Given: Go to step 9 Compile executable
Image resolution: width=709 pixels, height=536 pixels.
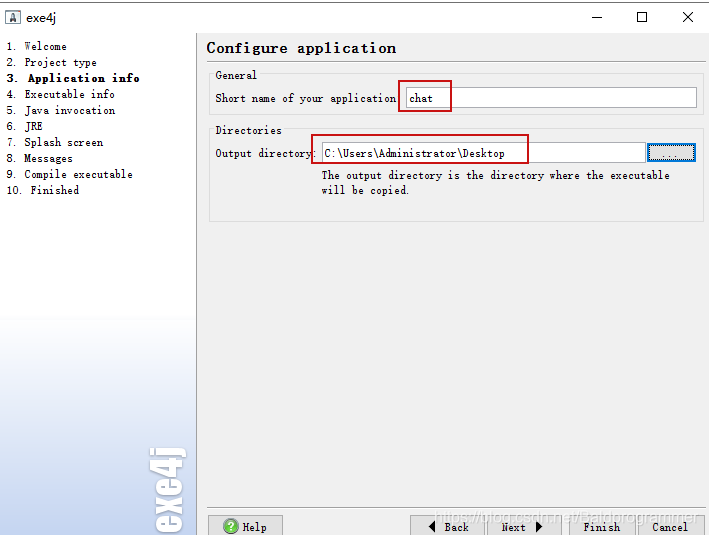Looking at the screenshot, I should [70, 174].
